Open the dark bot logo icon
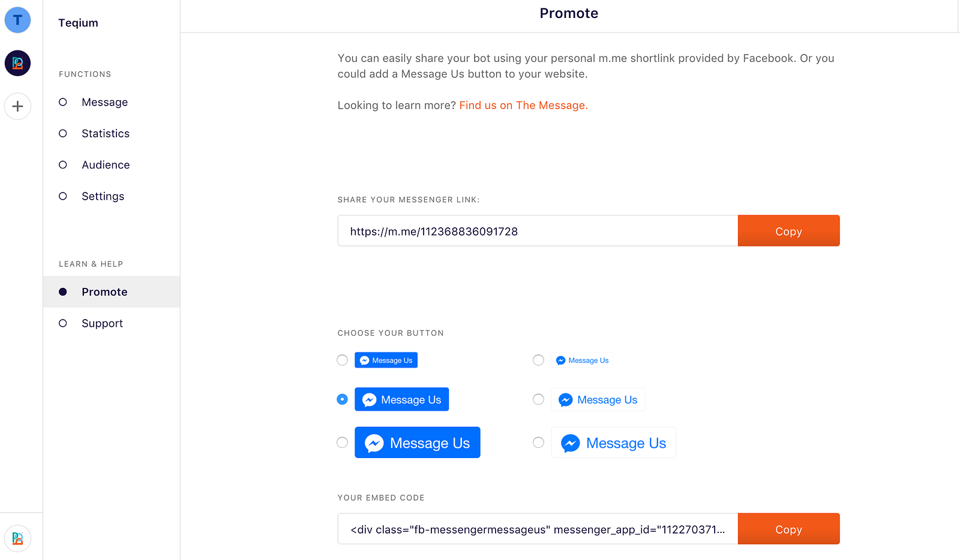This screenshot has width=960, height=560. (x=17, y=63)
